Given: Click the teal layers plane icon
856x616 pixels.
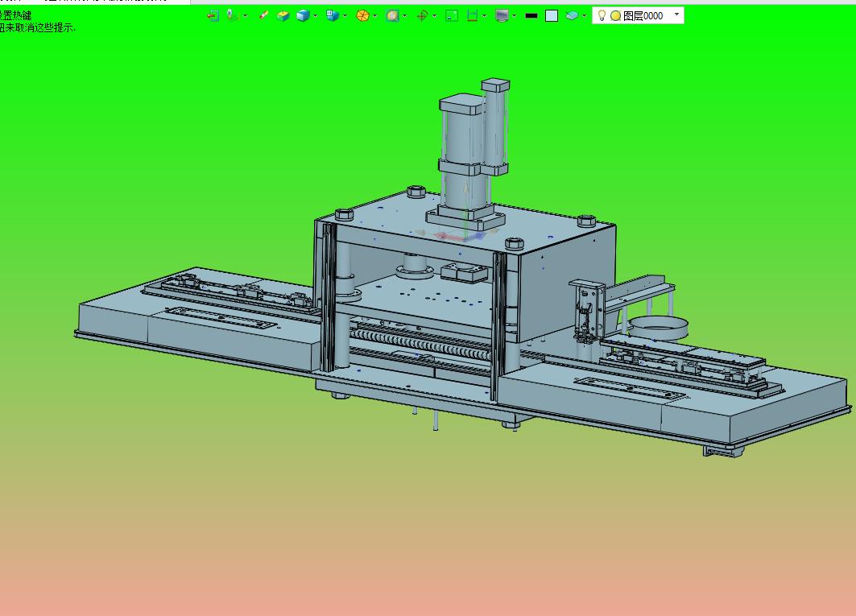Looking at the screenshot, I should (x=572, y=16).
